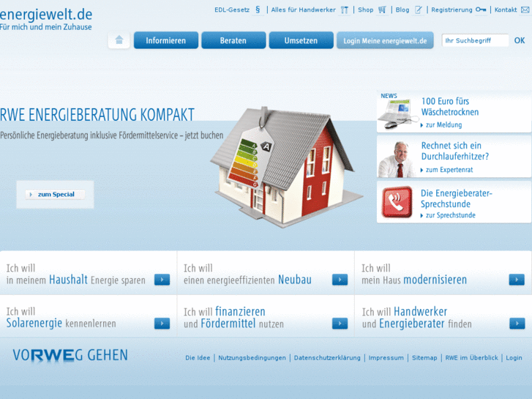Click RWE ENERGIEBERATUNG KOMPAKT heading
The height and width of the screenshot is (399, 532).
(97, 115)
